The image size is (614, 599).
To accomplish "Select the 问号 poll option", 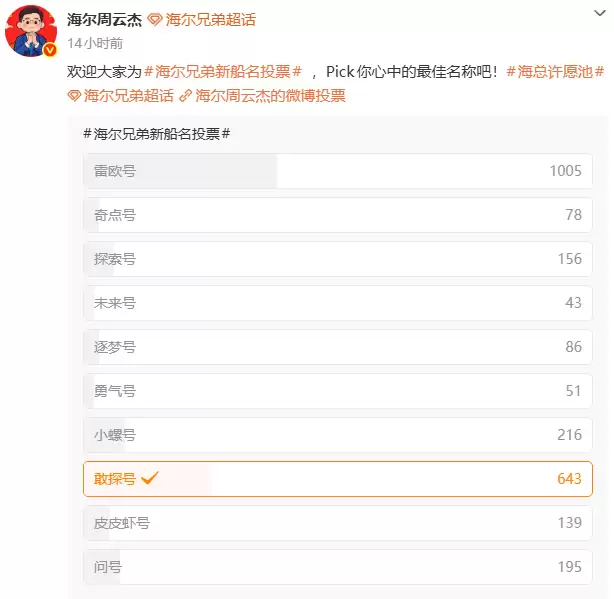I will coord(337,567).
